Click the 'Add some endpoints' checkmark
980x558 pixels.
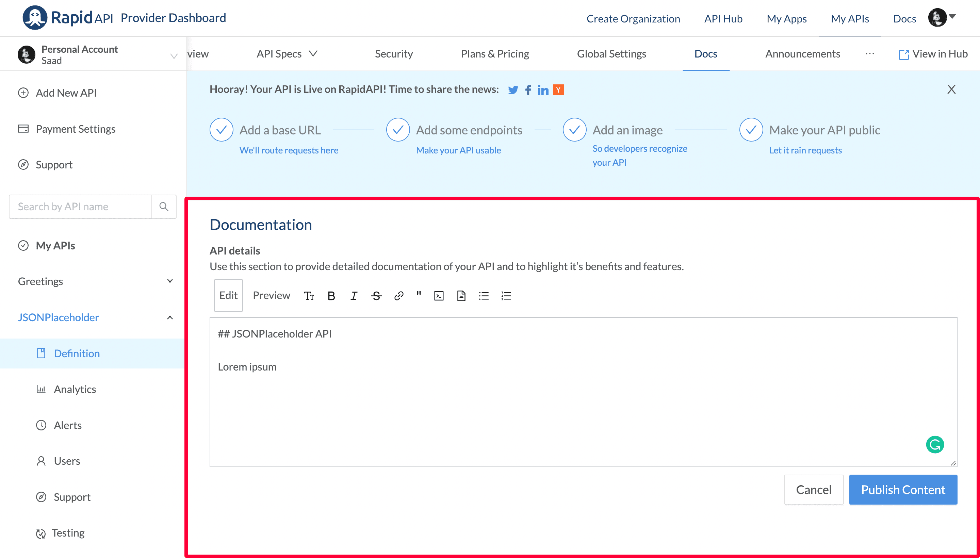398,130
